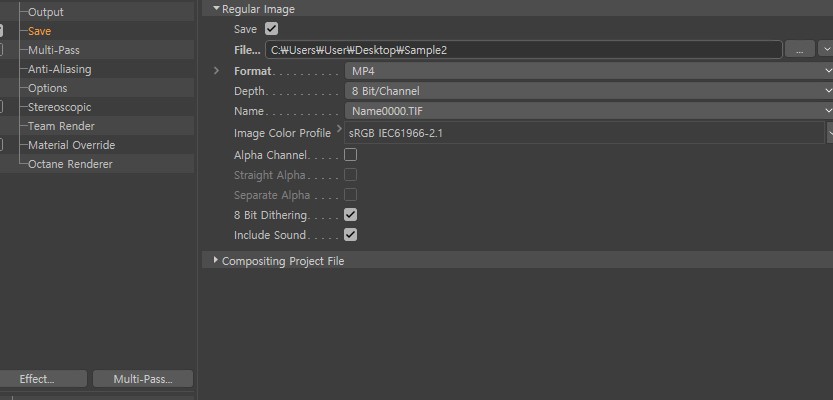Select Anti-Aliasing settings entry
The image size is (833, 400).
pyautogui.click(x=60, y=69)
